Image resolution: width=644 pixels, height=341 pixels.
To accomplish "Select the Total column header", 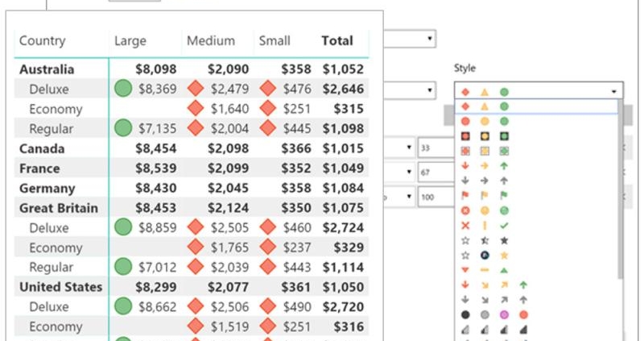I will 336,41.
